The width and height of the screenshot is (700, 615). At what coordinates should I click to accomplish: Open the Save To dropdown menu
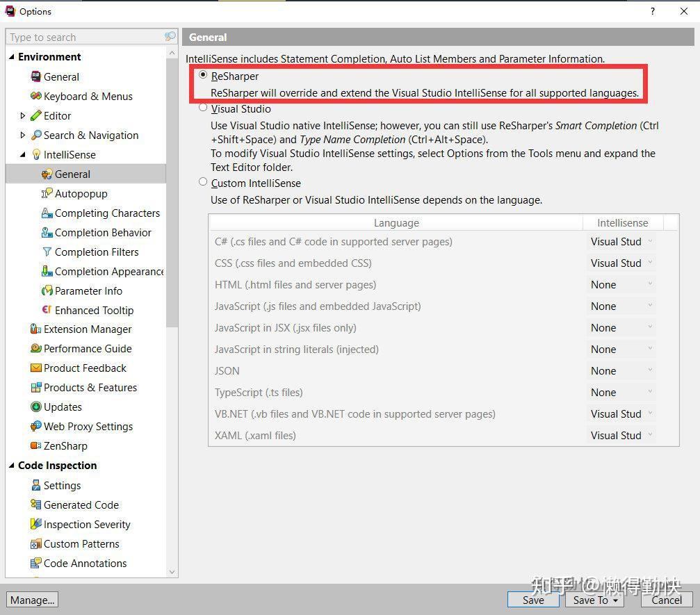[617, 600]
